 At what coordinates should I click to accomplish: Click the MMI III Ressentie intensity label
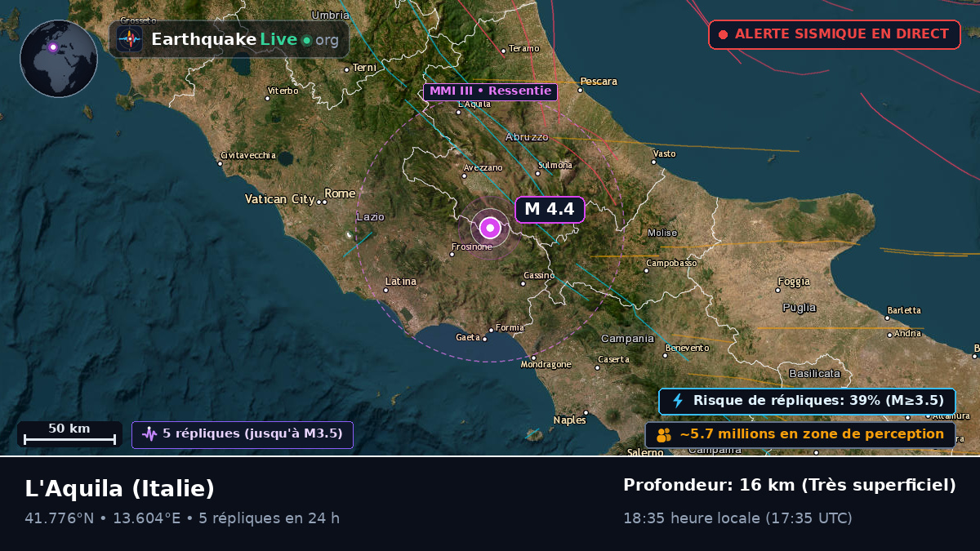(490, 91)
